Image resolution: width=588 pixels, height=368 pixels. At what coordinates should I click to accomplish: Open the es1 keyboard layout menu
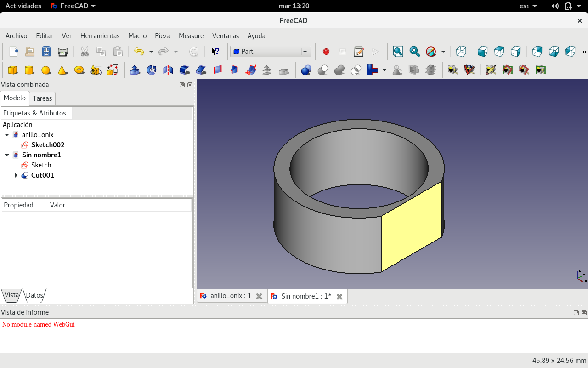(x=528, y=6)
